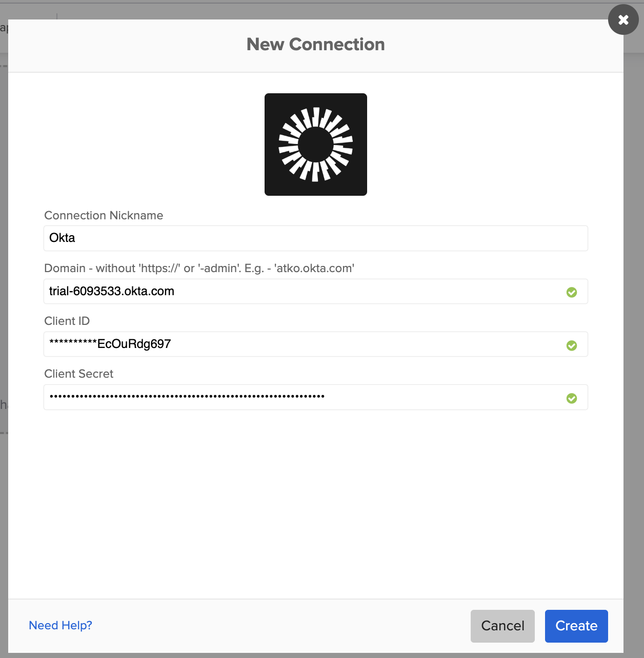
Task: Click the green checkmark in Client Secret field
Action: coord(571,398)
